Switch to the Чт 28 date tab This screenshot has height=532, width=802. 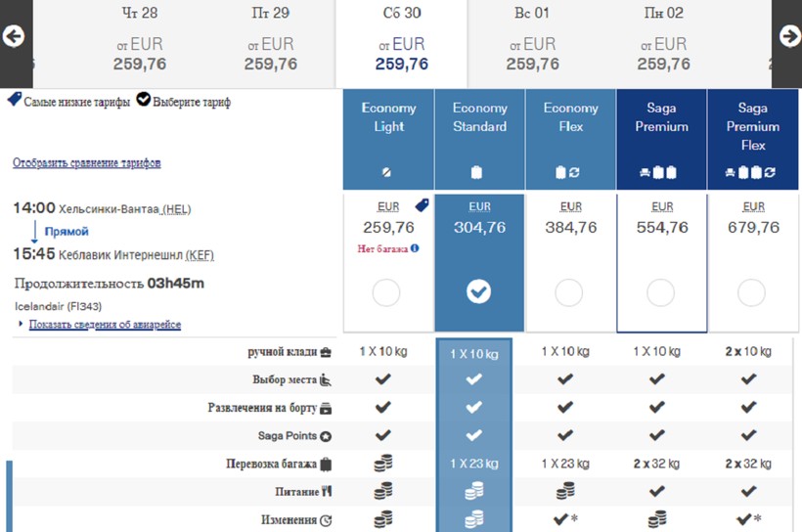(x=140, y=44)
